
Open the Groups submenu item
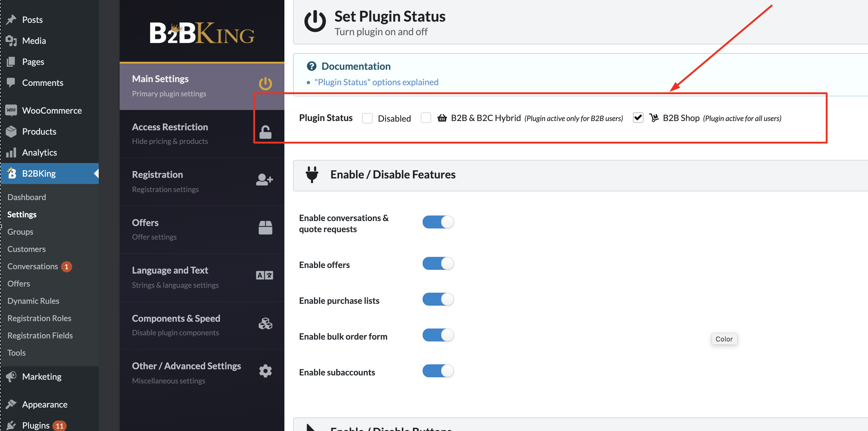[x=20, y=232]
